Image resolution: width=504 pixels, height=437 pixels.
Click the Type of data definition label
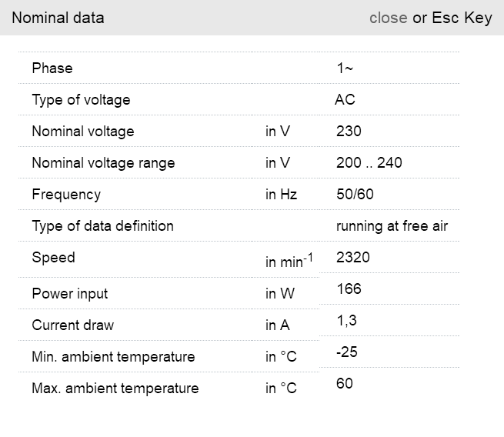102,226
